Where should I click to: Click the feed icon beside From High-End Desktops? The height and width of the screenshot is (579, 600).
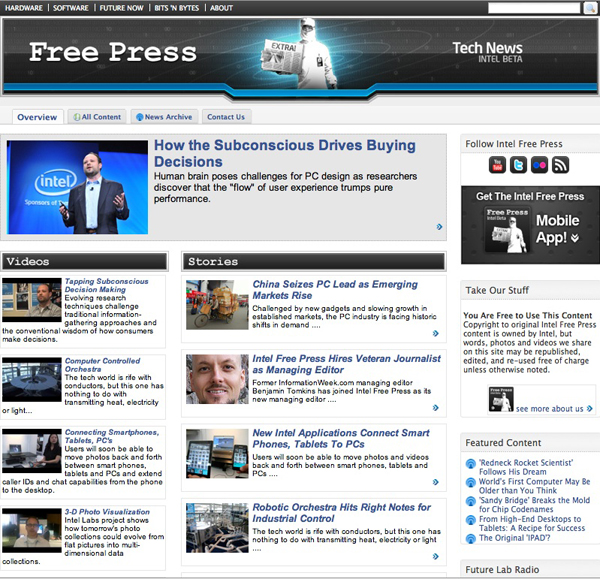point(471,520)
